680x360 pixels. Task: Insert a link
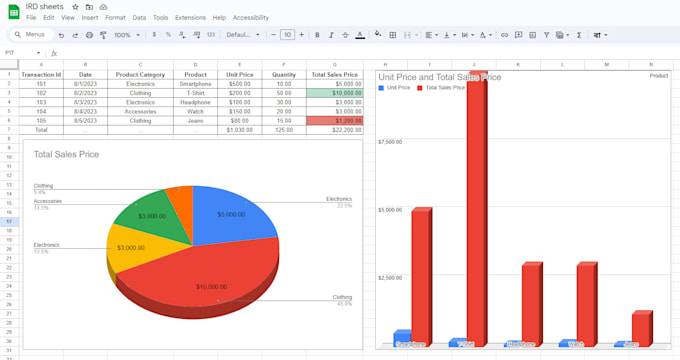[x=504, y=35]
